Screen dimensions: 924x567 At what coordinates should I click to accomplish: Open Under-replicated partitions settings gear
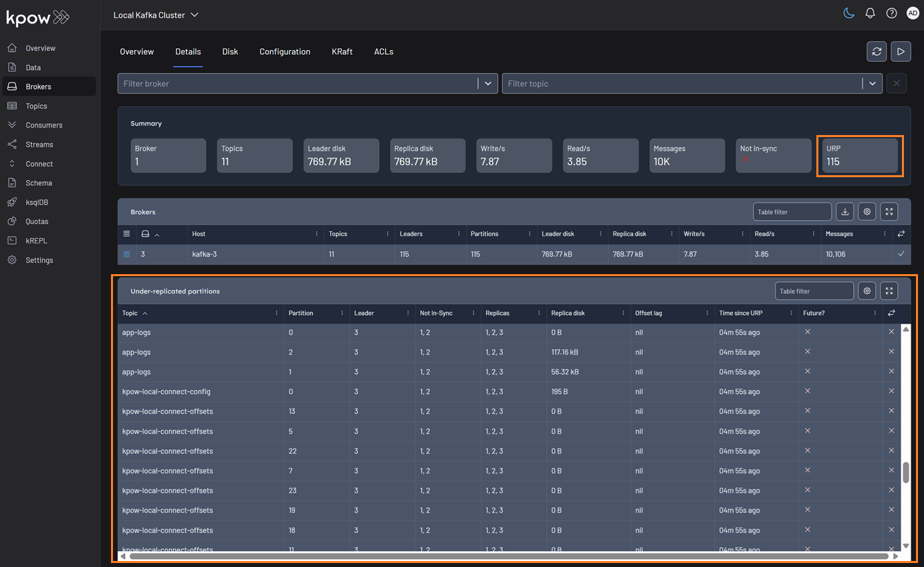pos(867,291)
